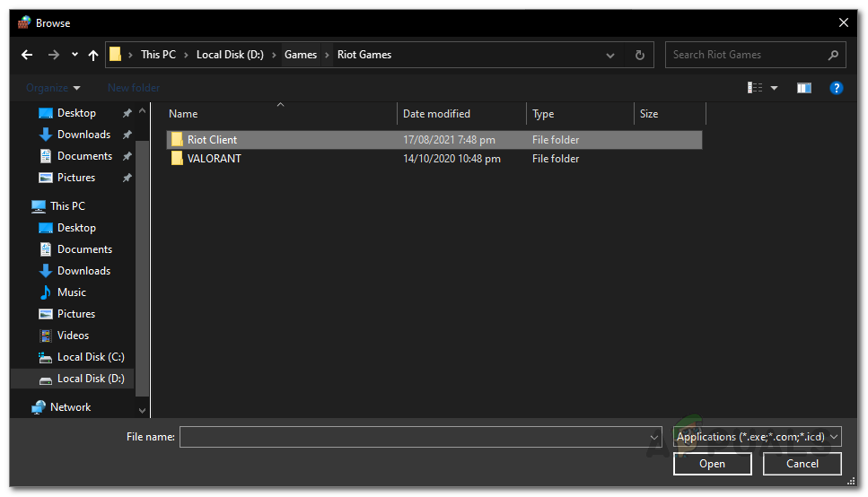
Task: Click the File name input field
Action: 413,437
